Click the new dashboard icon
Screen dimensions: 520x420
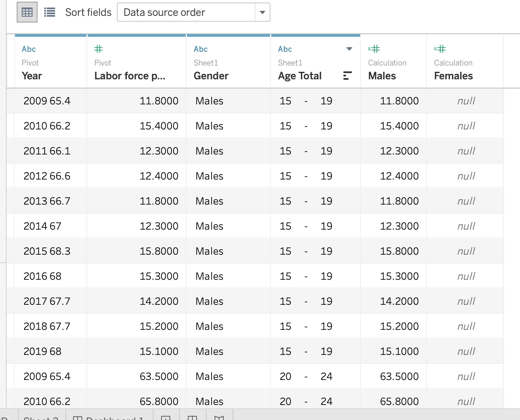coord(192,417)
